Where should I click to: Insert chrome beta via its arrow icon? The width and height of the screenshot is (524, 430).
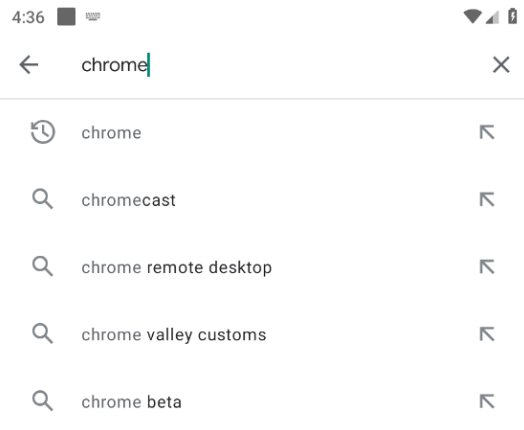[487, 401]
